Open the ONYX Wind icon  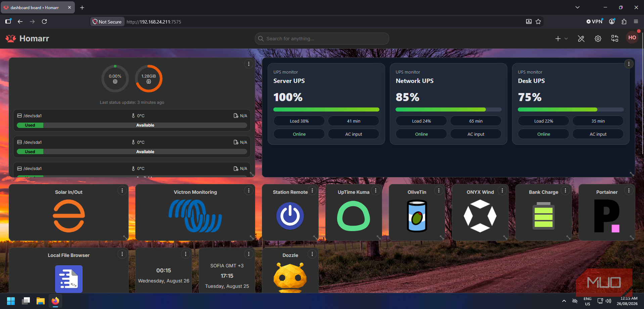pyautogui.click(x=480, y=216)
